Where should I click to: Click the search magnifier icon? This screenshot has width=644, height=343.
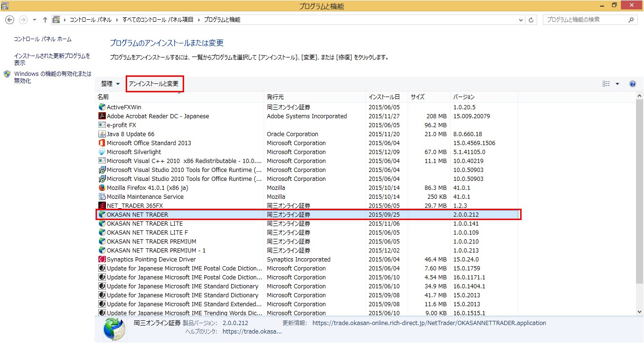click(631, 20)
